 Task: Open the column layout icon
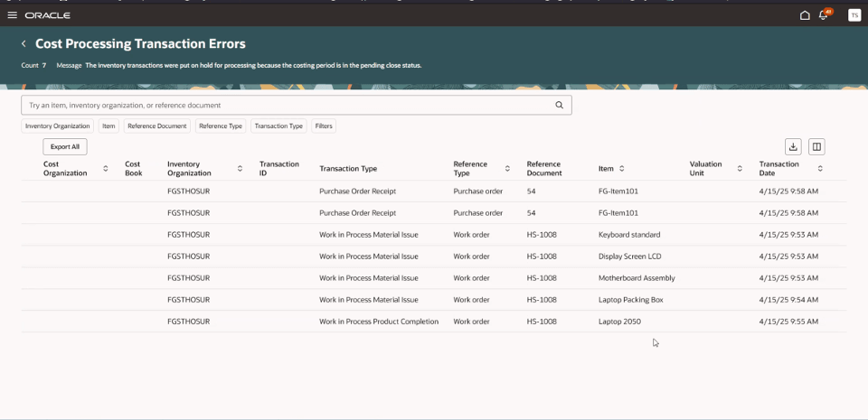816,146
